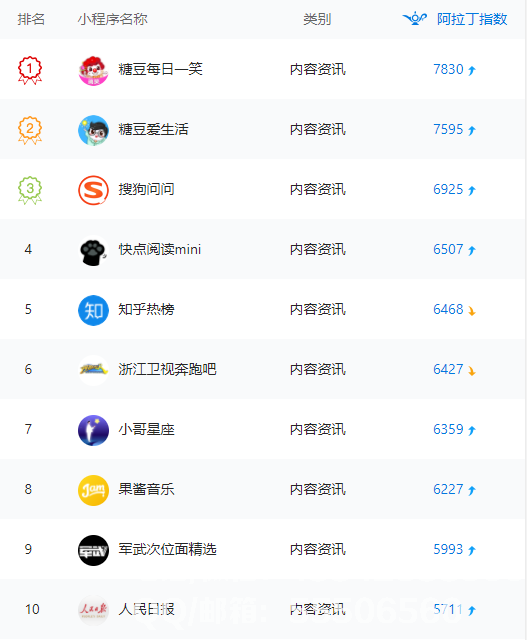Screen dimensions: 527x640
Task: Open the 糖豆爱生活 cartoon avatar icon
Action: 93,130
